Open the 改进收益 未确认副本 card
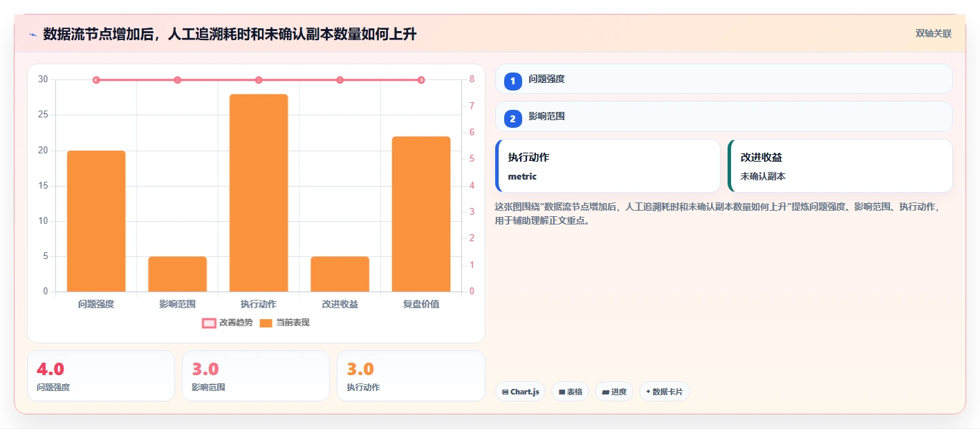This screenshot has width=980, height=429. click(840, 166)
